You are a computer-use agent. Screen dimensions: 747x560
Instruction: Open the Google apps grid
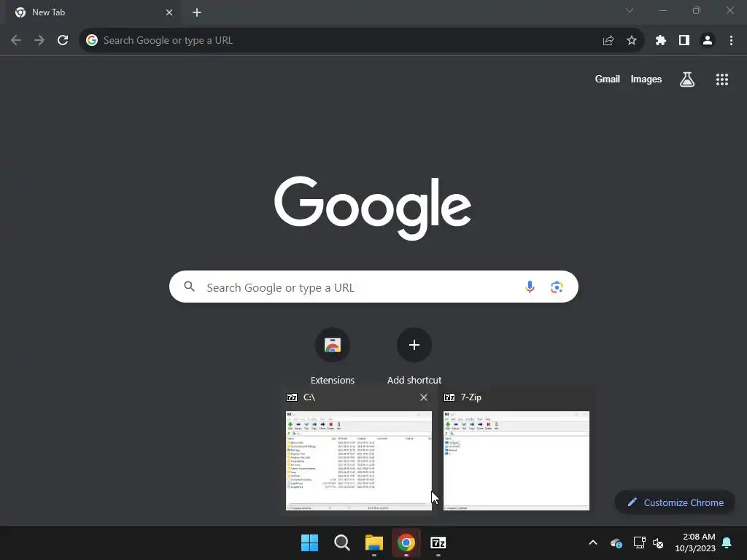[722, 79]
